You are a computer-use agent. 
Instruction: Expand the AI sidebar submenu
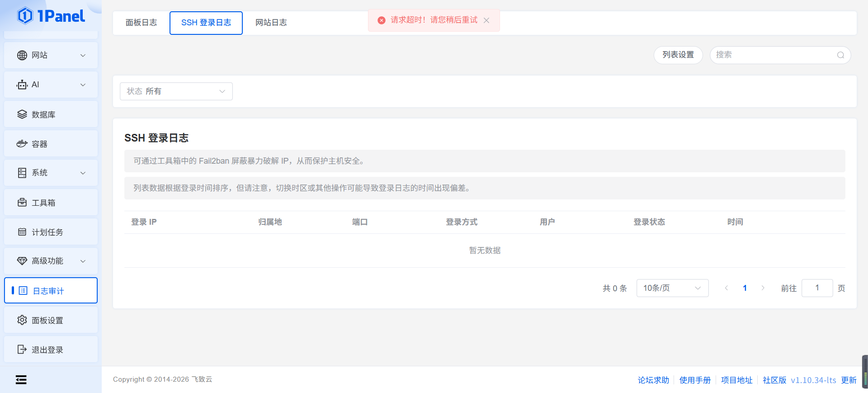coord(83,85)
